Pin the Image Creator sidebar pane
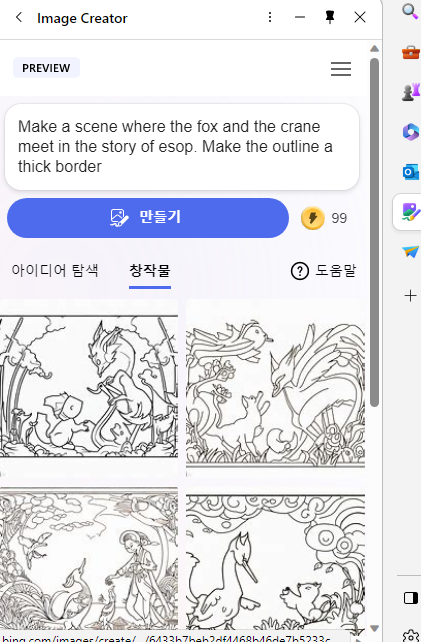 click(330, 17)
